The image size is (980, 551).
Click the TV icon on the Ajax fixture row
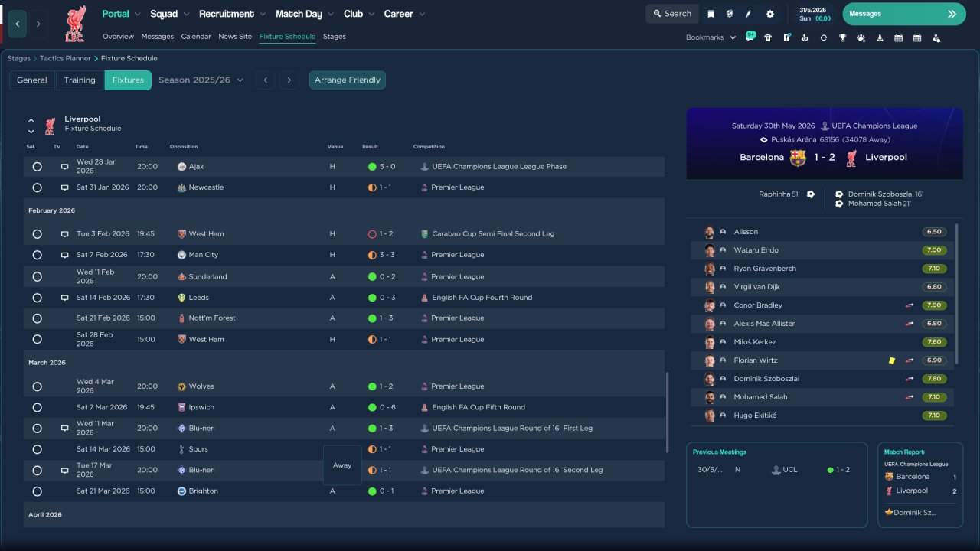pyautogui.click(x=65, y=166)
